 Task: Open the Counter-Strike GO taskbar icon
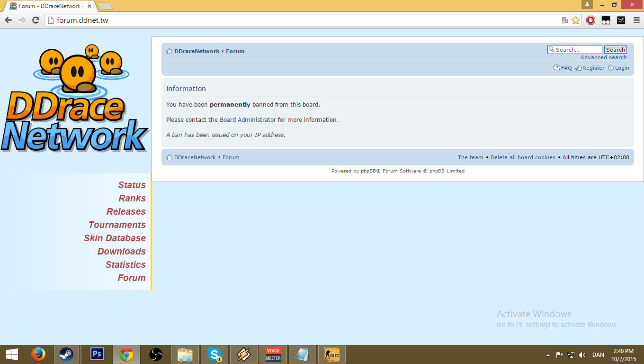click(331, 354)
